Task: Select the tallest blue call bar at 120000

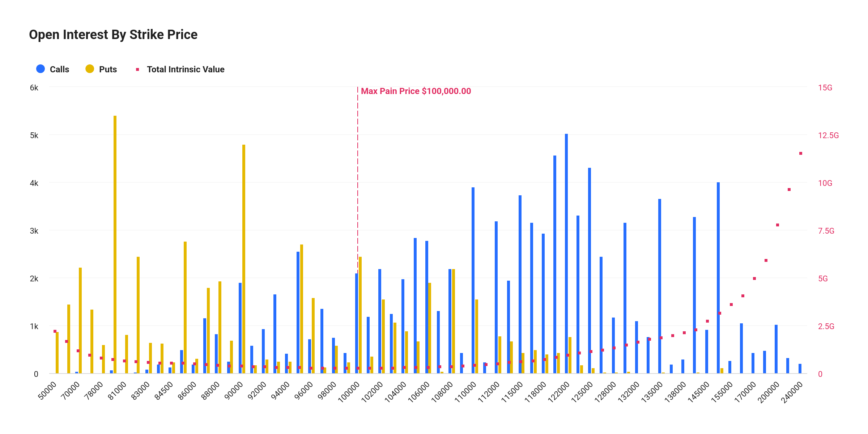Action: (566, 253)
